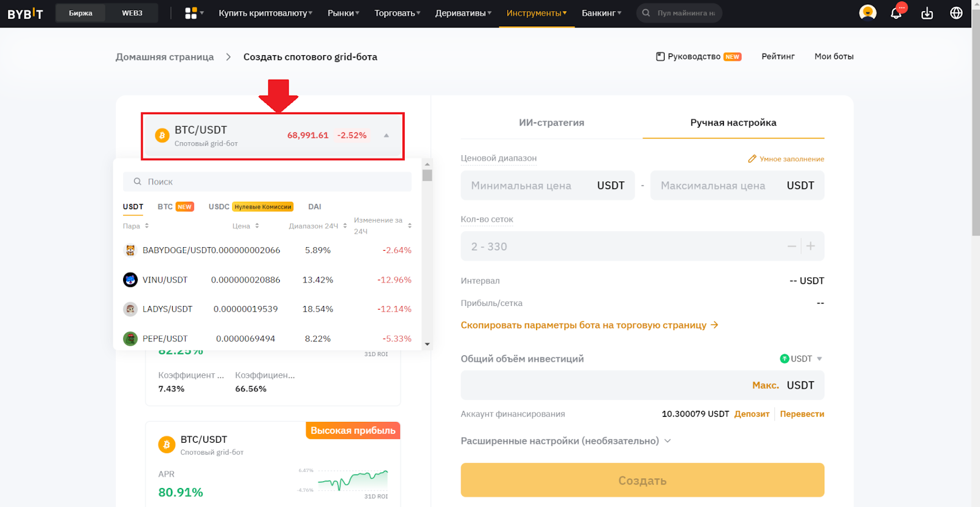
Task: Open the Bybit logo home link
Action: (25, 13)
